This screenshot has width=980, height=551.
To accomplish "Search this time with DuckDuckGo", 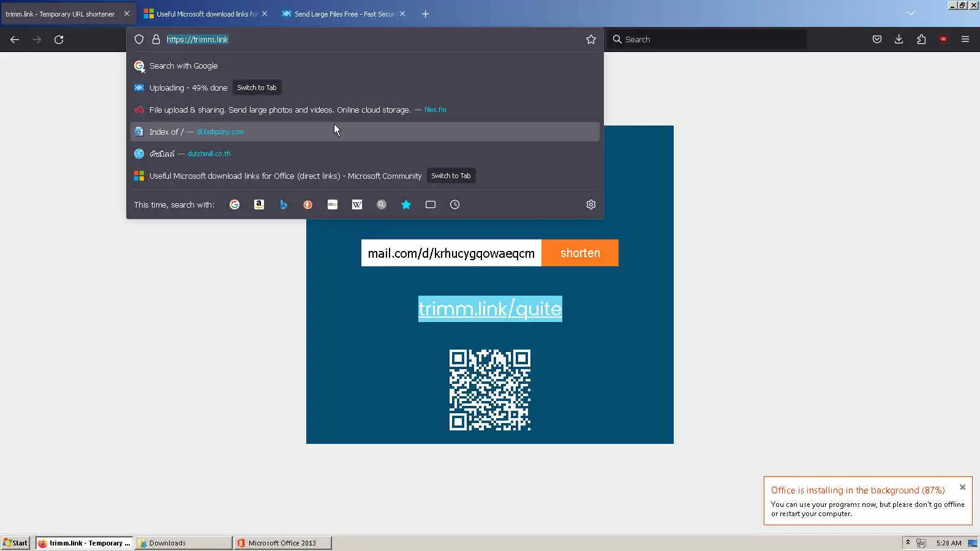I will 308,204.
